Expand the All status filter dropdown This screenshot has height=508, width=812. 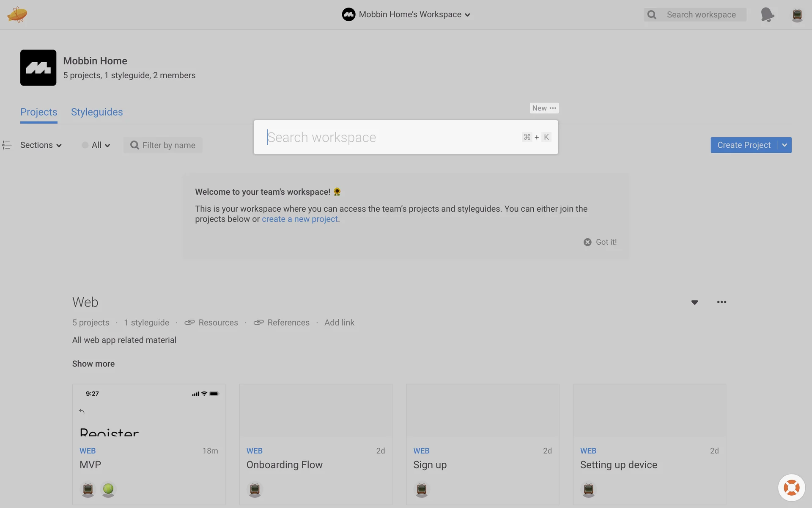[x=96, y=145]
